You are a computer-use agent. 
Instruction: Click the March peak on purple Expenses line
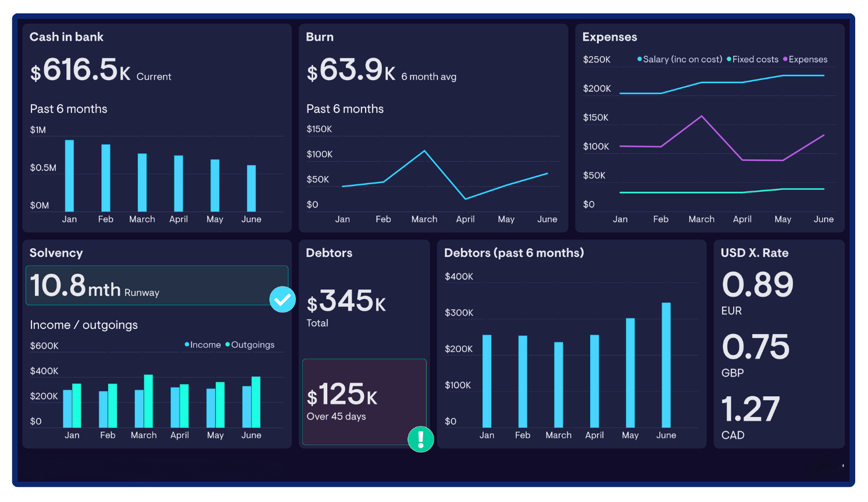[702, 116]
